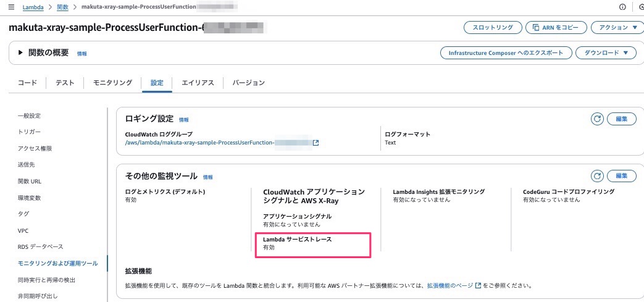Click 編集 button for その他の監視ツール

pyautogui.click(x=621, y=176)
